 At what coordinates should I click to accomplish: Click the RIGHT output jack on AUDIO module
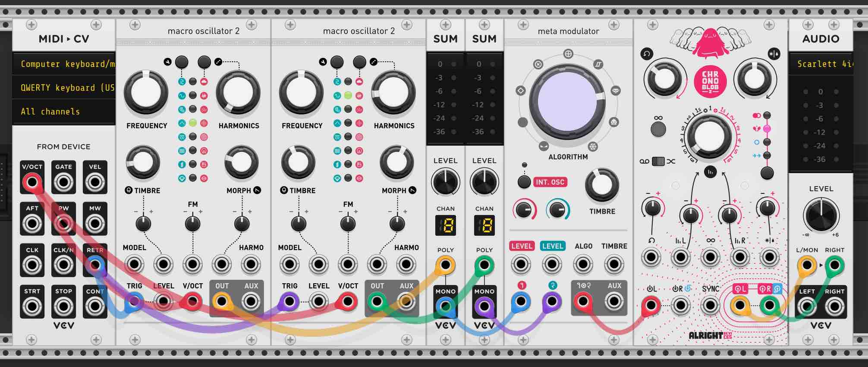(834, 307)
